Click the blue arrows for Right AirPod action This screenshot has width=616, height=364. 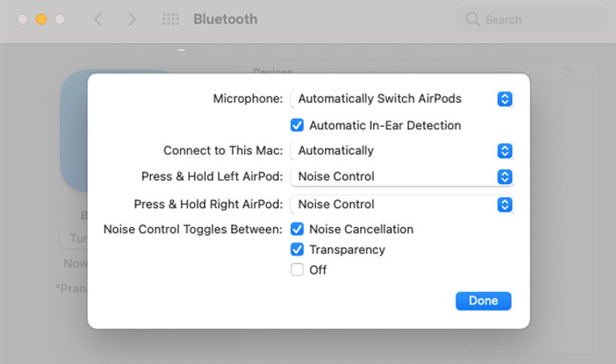[505, 205]
